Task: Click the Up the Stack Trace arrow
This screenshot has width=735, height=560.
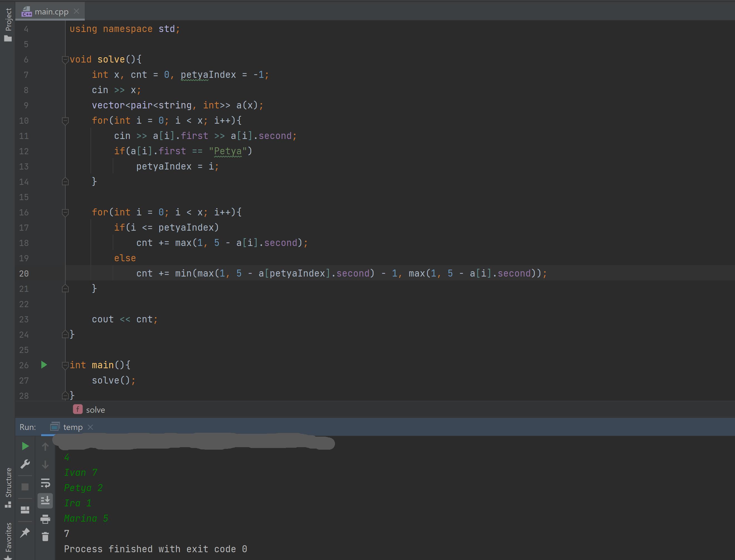Action: click(x=45, y=446)
